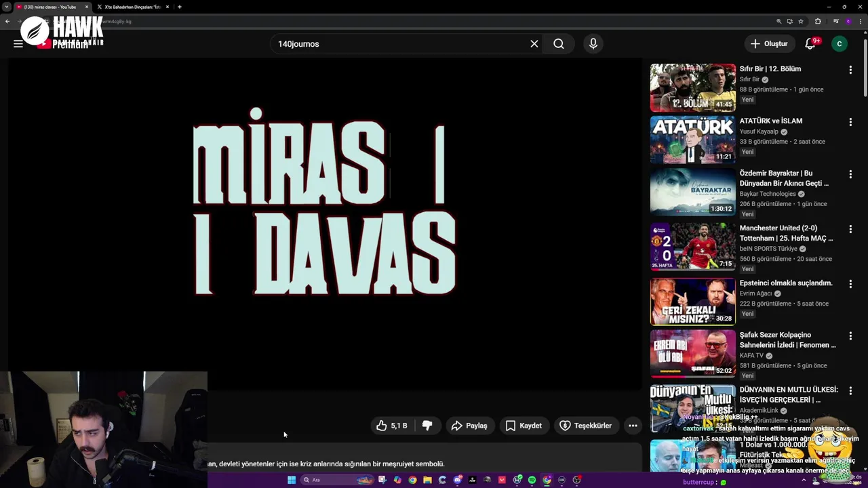
Task: Open options menu for Epsteinci olmakla suçlandım
Action: coord(850,284)
